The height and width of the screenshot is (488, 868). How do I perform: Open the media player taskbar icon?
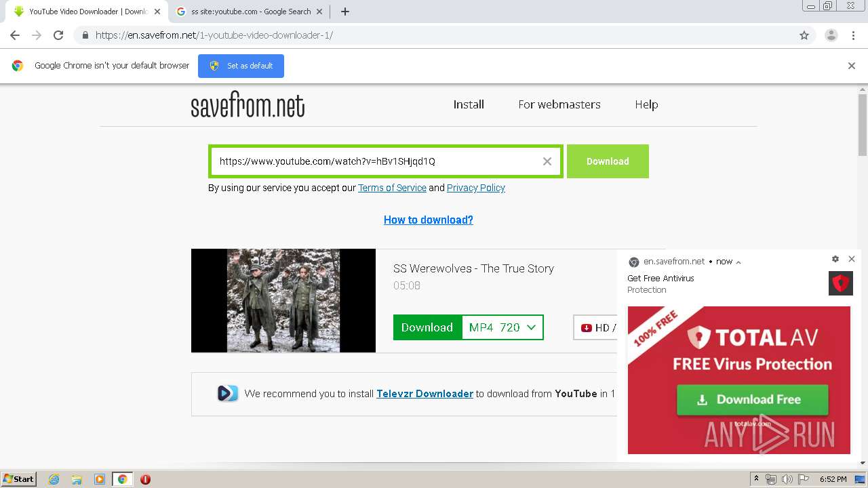coord(100,479)
